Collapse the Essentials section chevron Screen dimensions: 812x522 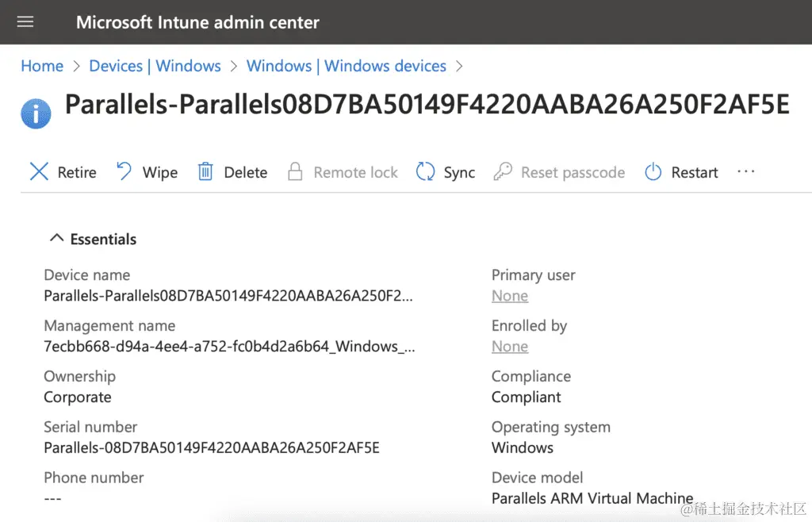tap(56, 238)
